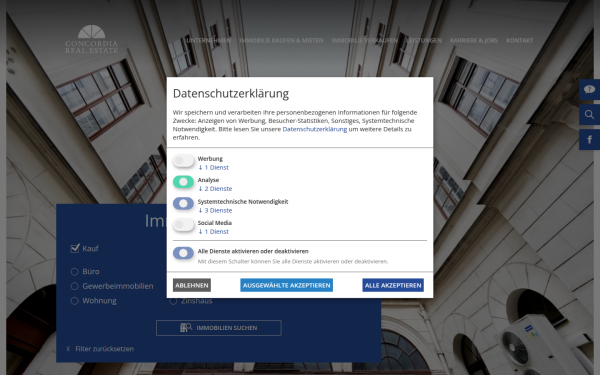Click Filter zurücksetzen link
Image resolution: width=600 pixels, height=375 pixels.
104,349
